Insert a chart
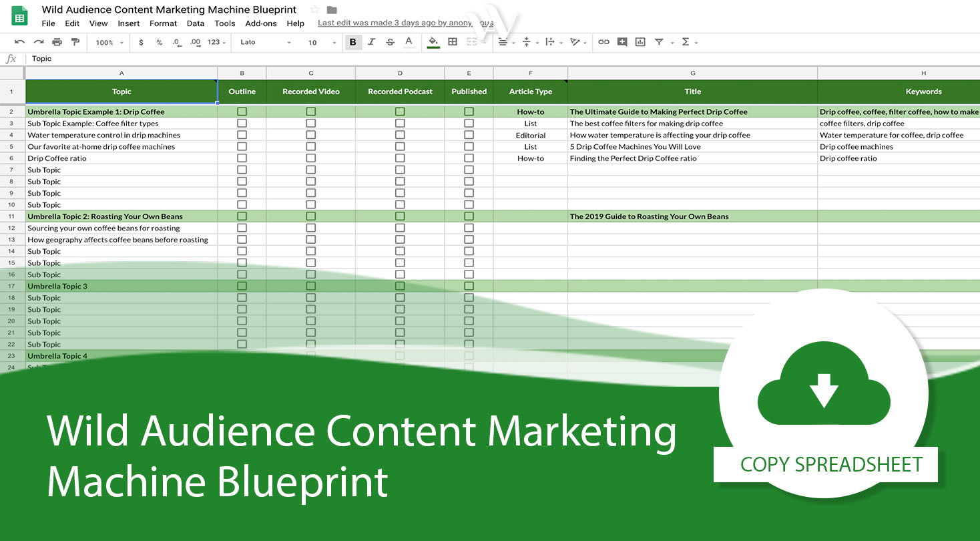This screenshot has width=980, height=541. (640, 42)
